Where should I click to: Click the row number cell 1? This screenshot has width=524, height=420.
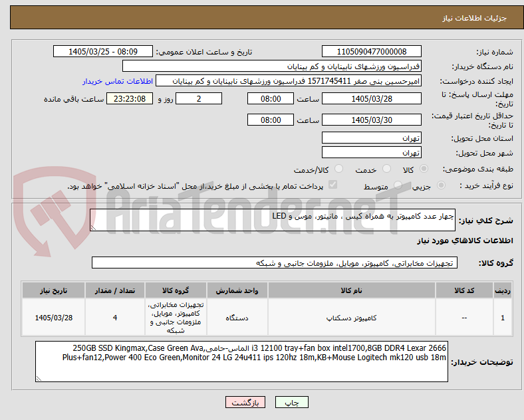click(503, 318)
